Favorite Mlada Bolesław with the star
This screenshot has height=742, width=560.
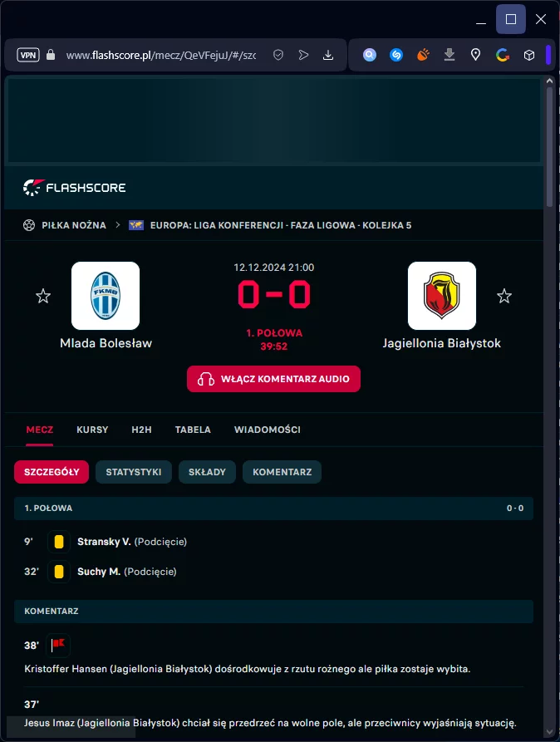tap(43, 297)
